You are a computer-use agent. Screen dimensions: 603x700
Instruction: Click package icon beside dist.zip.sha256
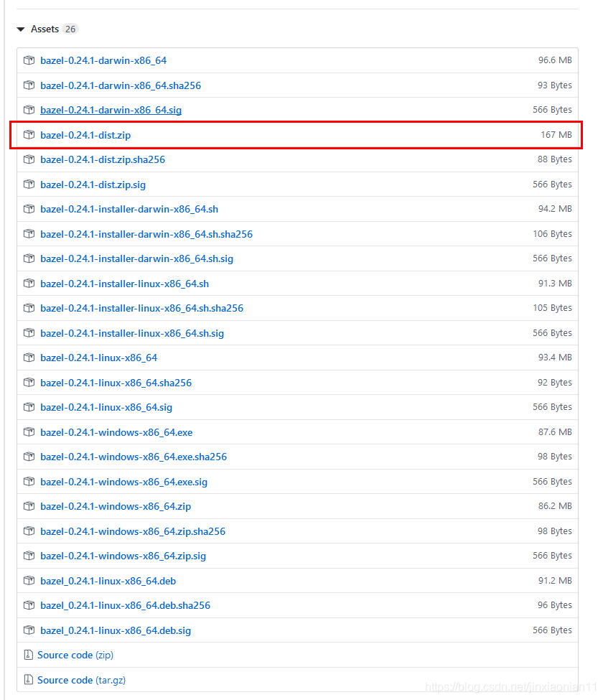coord(29,159)
